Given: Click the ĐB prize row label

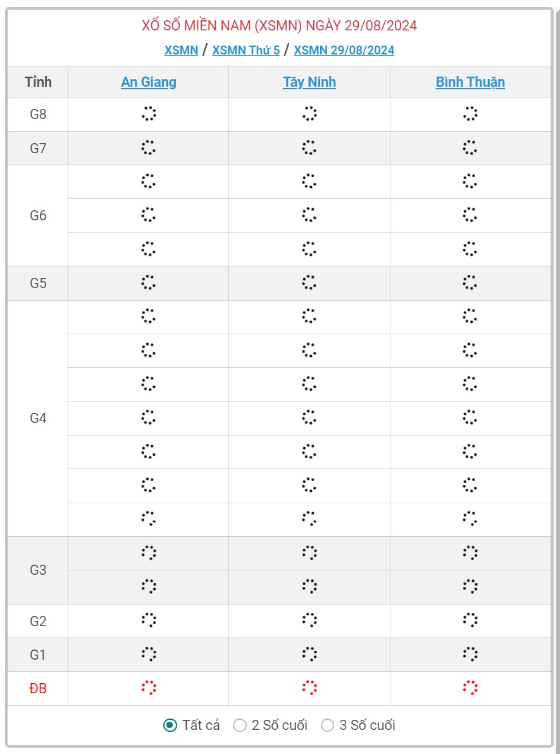Looking at the screenshot, I should click(38, 689).
